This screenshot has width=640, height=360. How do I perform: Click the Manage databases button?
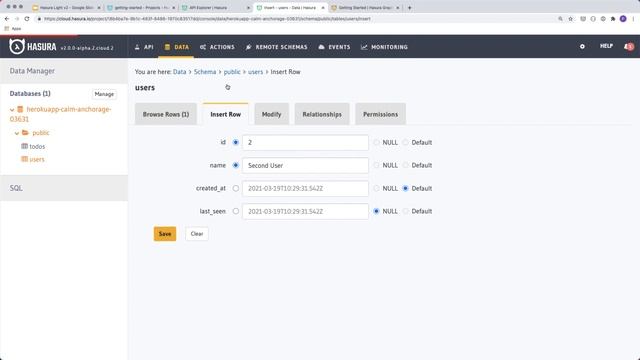[104, 94]
